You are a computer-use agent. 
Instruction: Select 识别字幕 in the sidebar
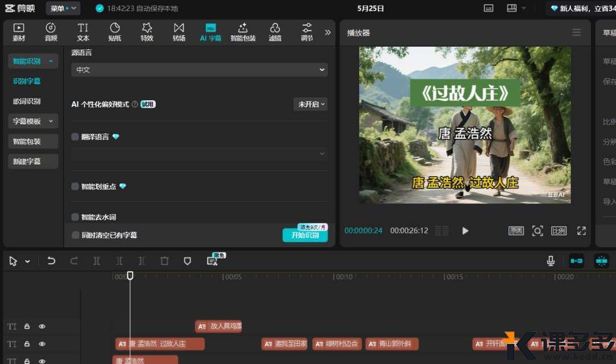27,81
